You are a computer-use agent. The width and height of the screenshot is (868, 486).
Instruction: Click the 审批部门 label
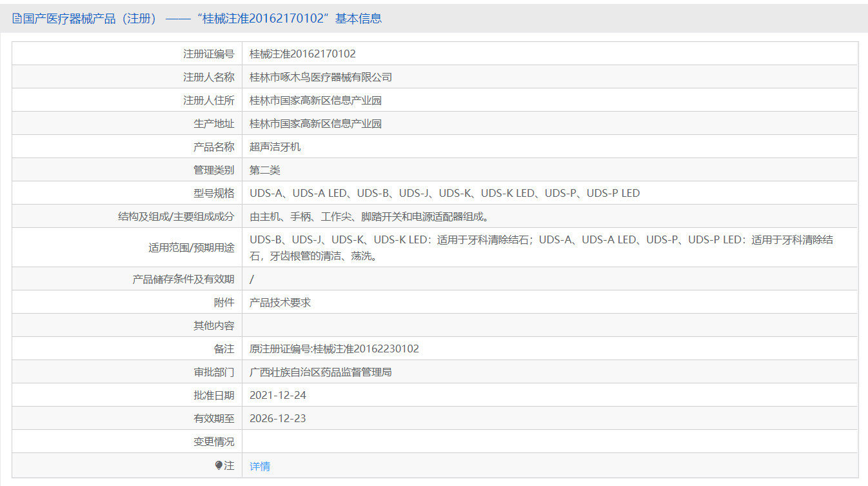214,372
